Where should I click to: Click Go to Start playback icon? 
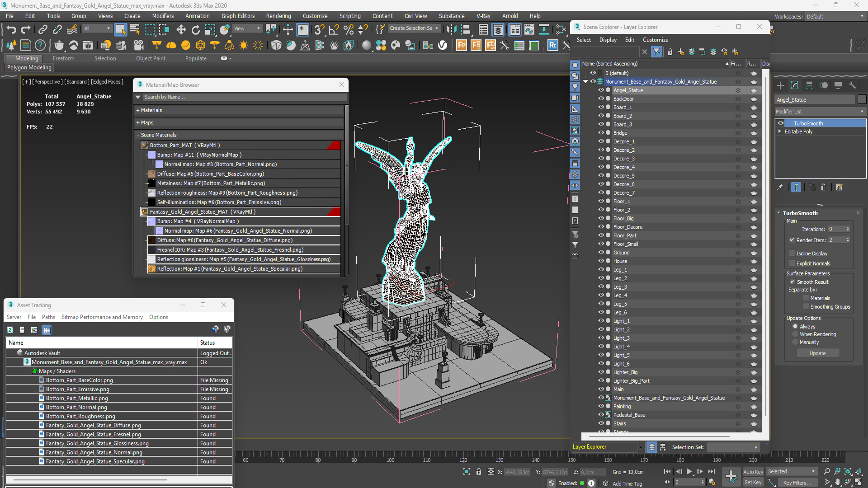pyautogui.click(x=667, y=471)
